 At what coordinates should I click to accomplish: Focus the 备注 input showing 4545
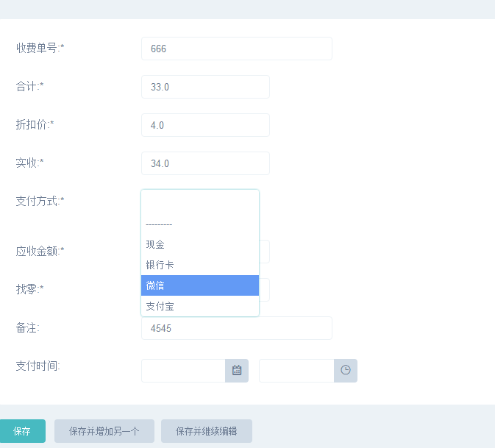pyautogui.click(x=237, y=328)
